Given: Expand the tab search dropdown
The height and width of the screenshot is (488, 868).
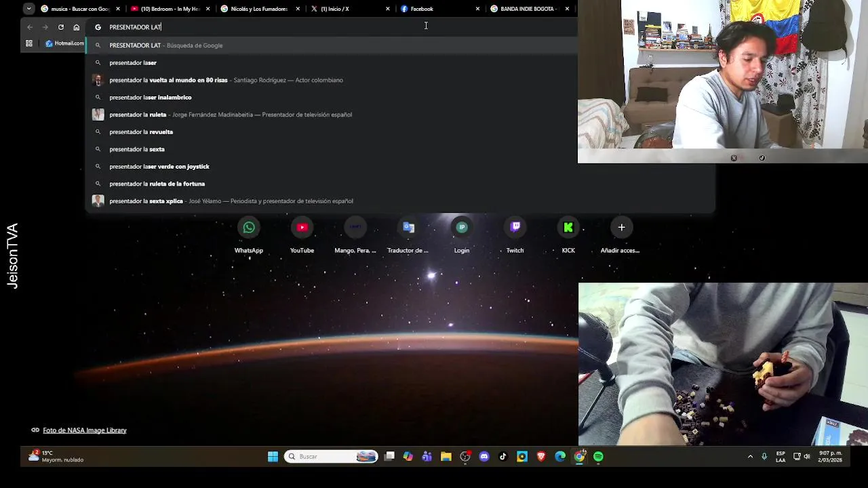Looking at the screenshot, I should pyautogui.click(x=28, y=9).
